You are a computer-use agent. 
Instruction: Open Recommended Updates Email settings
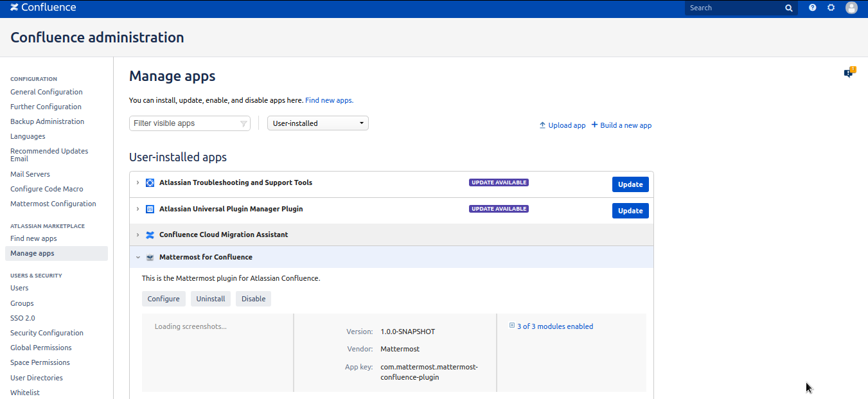click(49, 155)
